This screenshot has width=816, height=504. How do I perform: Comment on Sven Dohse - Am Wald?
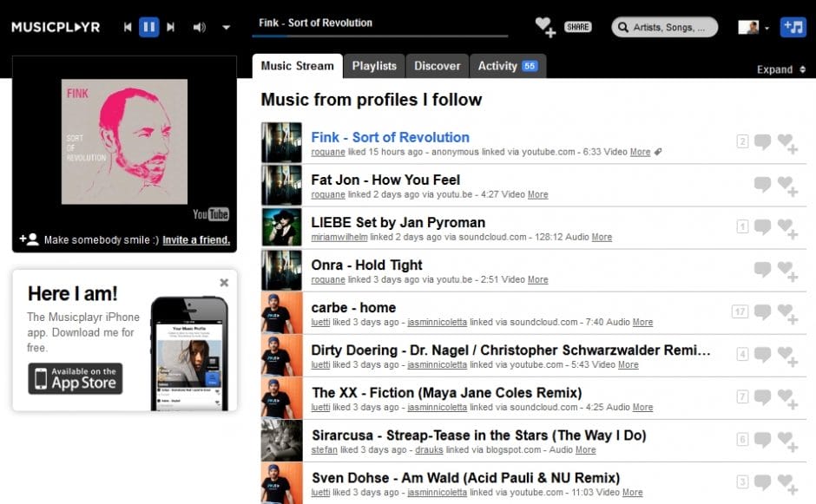click(x=762, y=482)
